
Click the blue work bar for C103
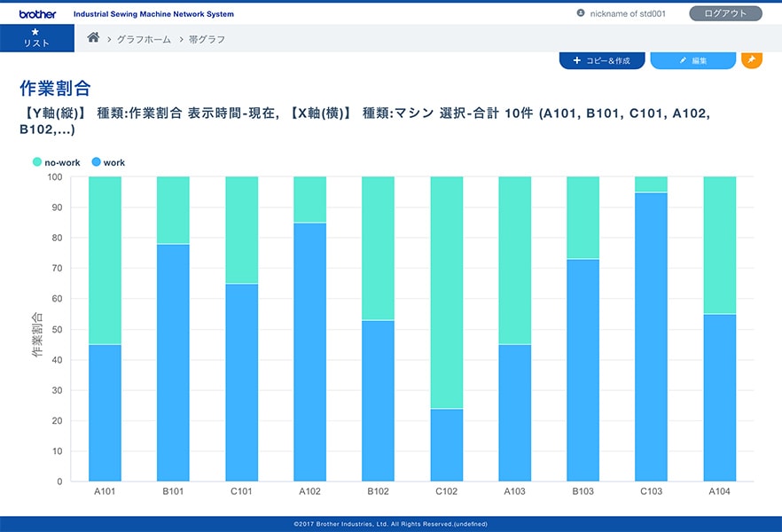651,337
